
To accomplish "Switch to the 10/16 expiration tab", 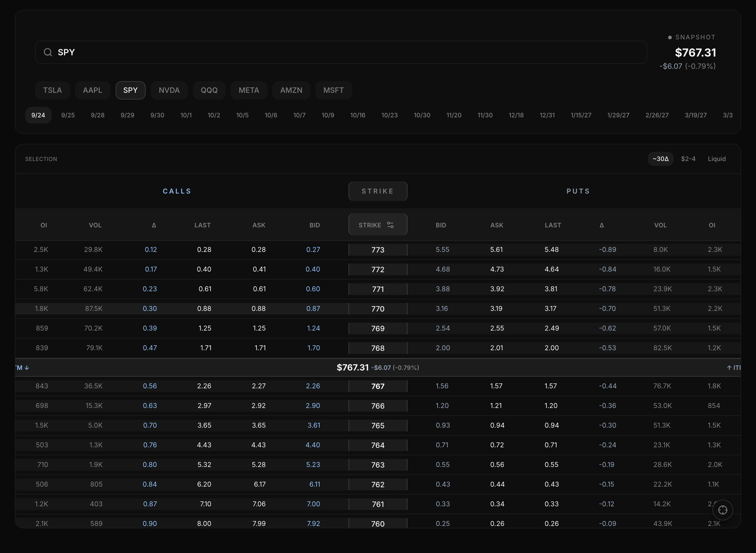I will [358, 115].
